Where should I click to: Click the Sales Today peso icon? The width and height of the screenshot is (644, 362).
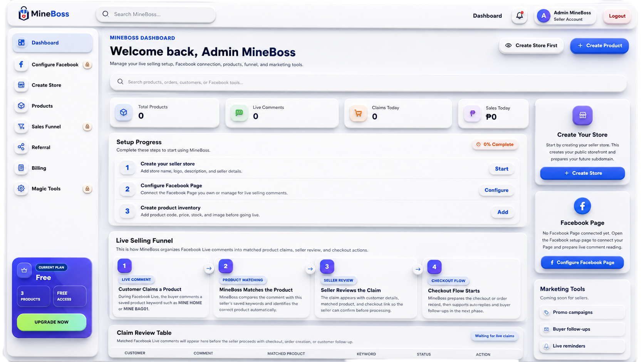tap(472, 113)
